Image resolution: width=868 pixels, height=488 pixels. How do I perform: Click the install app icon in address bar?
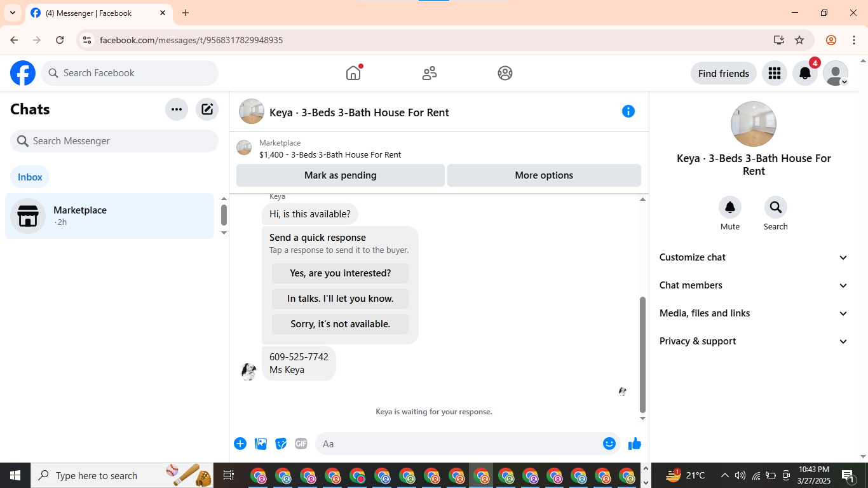(779, 40)
